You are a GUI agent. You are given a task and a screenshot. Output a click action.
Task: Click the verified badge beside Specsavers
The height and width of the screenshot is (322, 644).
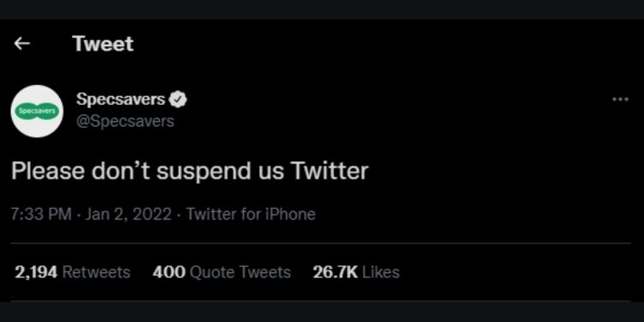tap(179, 100)
